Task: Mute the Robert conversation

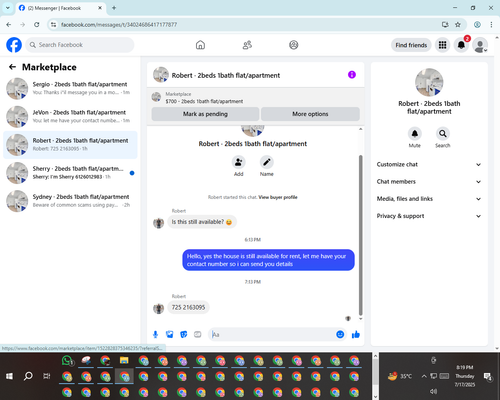Action: 415,134
